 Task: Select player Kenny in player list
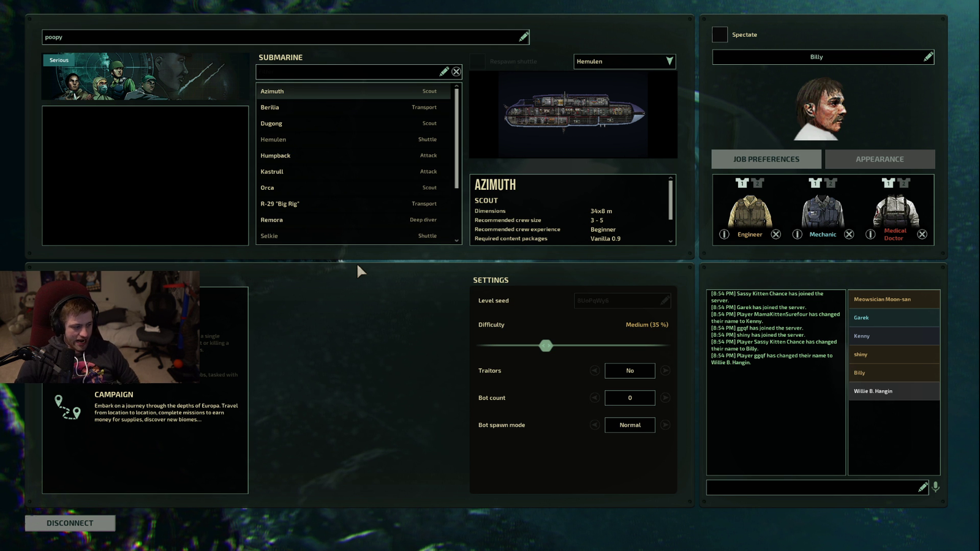pyautogui.click(x=894, y=336)
